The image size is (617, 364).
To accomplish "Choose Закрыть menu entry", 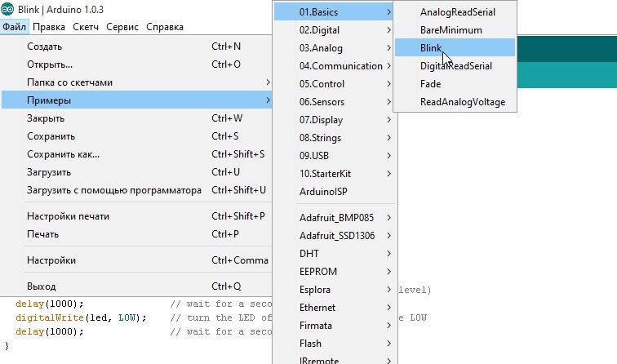I will pos(136,118).
